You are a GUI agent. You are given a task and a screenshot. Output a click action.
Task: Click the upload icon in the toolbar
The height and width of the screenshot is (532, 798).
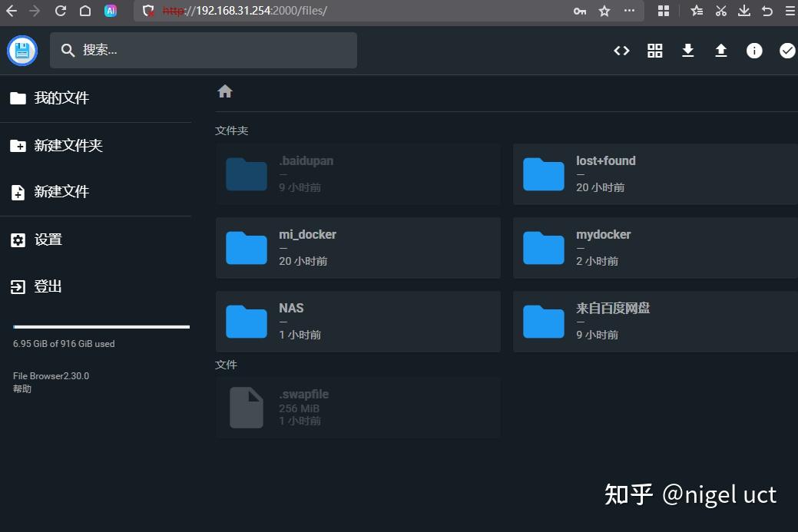click(x=720, y=50)
